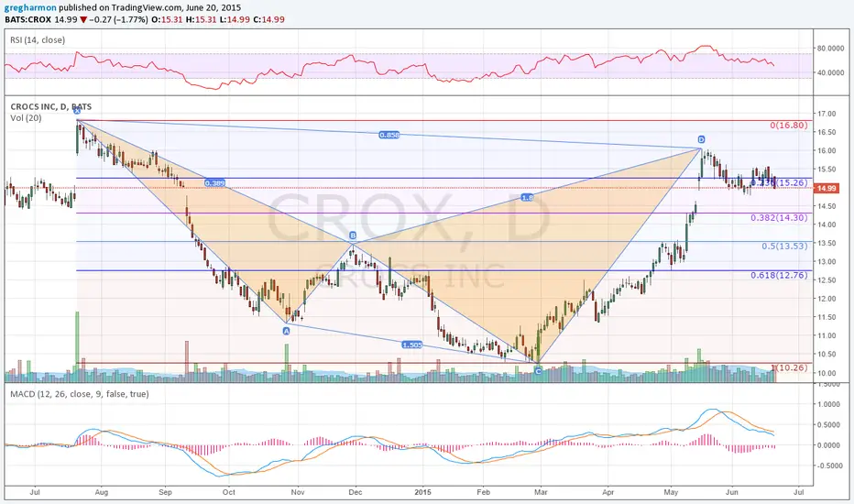854x504 pixels.
Task: Click the 17.00 price axis value
Action: pyautogui.click(x=827, y=114)
